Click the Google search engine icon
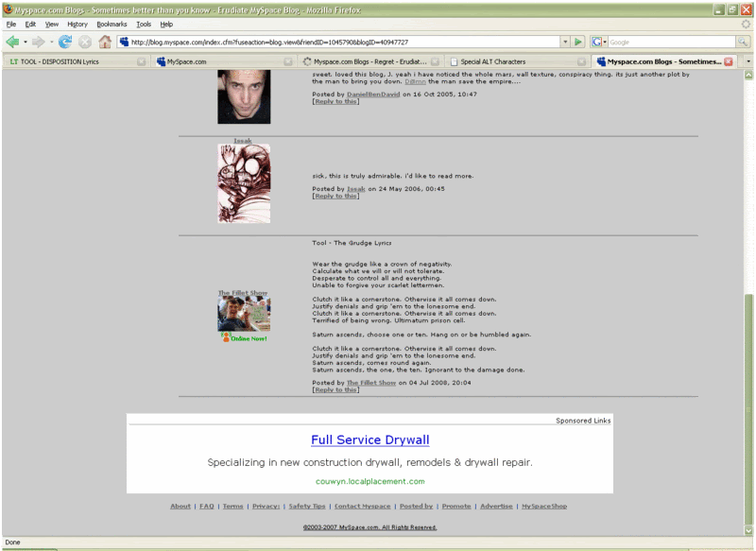This screenshot has height=551, width=756. (x=596, y=42)
